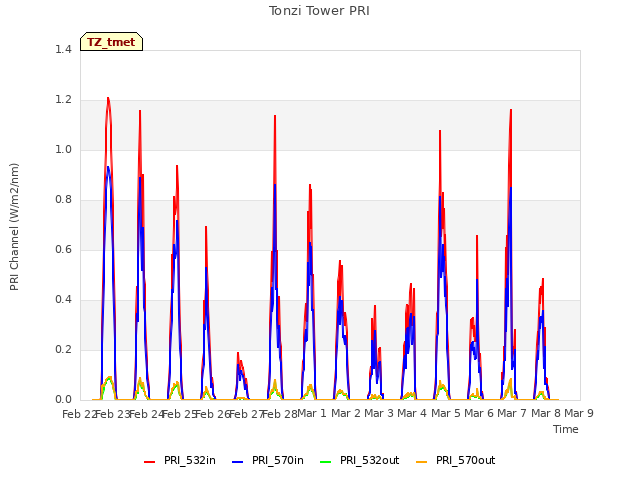Click the Mar 5 x-axis label
Image resolution: width=640 pixels, height=480 pixels.
pos(446,413)
